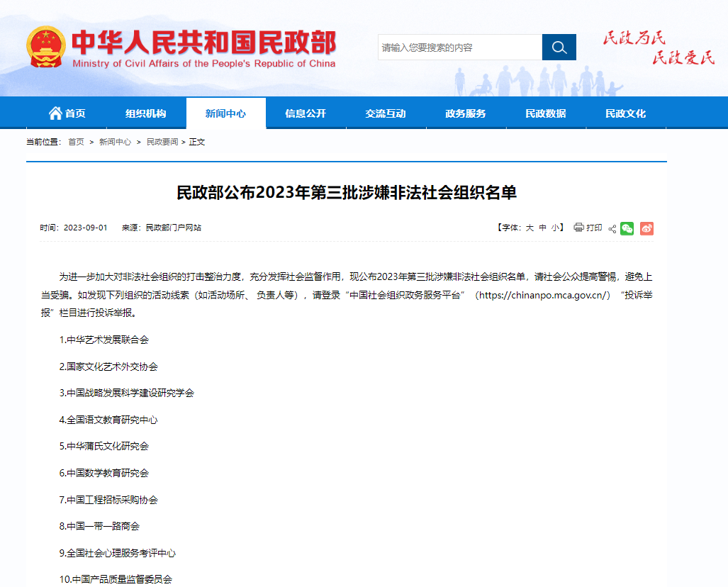
Task: Open the 政务服务 menu item
Action: (465, 113)
